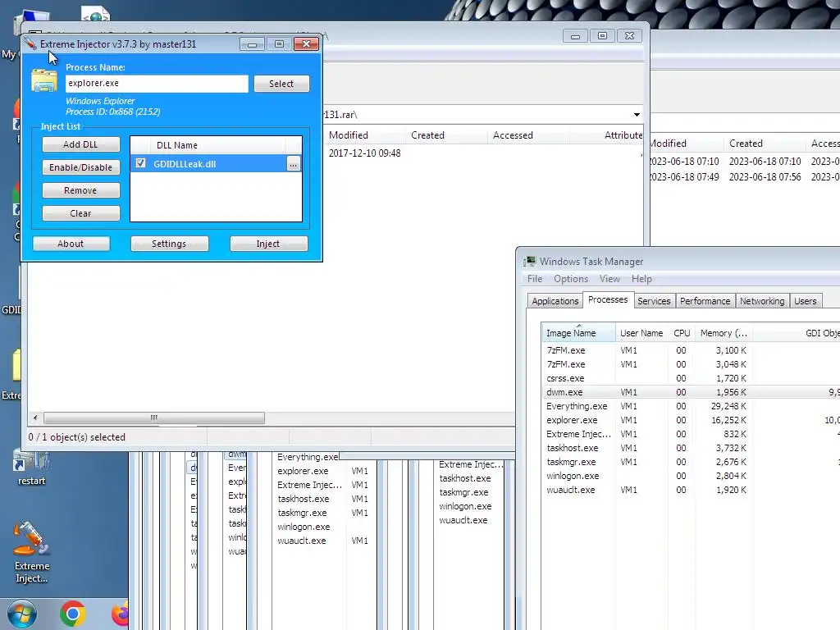
Task: Click the Enable/Disable button
Action: pyautogui.click(x=81, y=167)
